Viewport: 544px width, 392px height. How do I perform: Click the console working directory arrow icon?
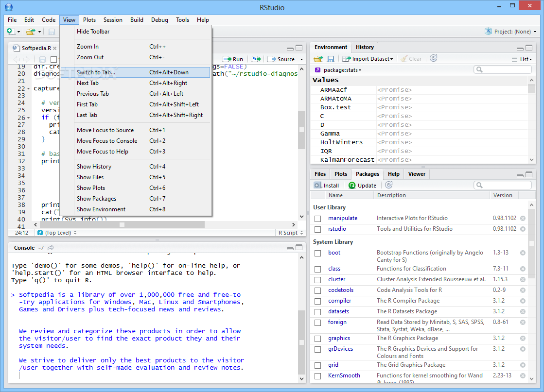coord(51,247)
